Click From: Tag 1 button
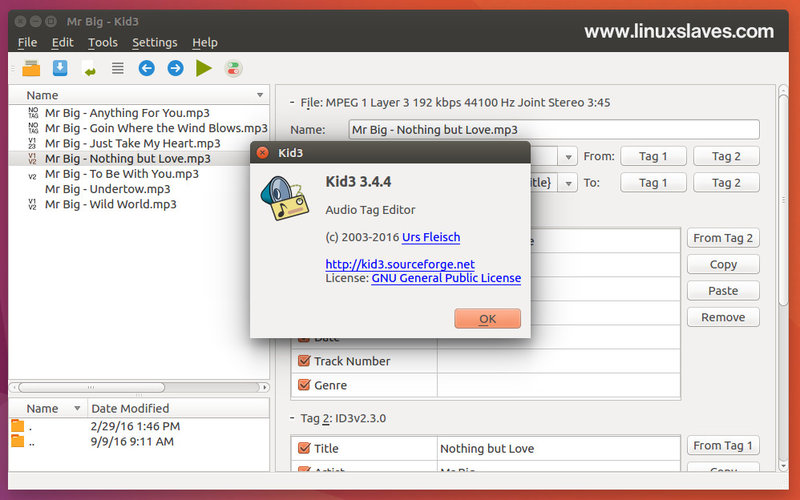800x500 pixels. (x=653, y=157)
